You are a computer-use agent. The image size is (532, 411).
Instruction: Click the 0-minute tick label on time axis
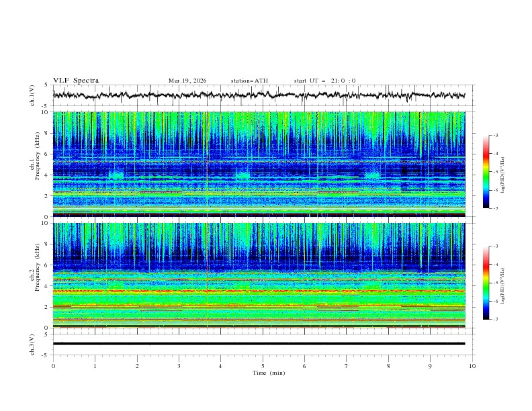(53, 366)
